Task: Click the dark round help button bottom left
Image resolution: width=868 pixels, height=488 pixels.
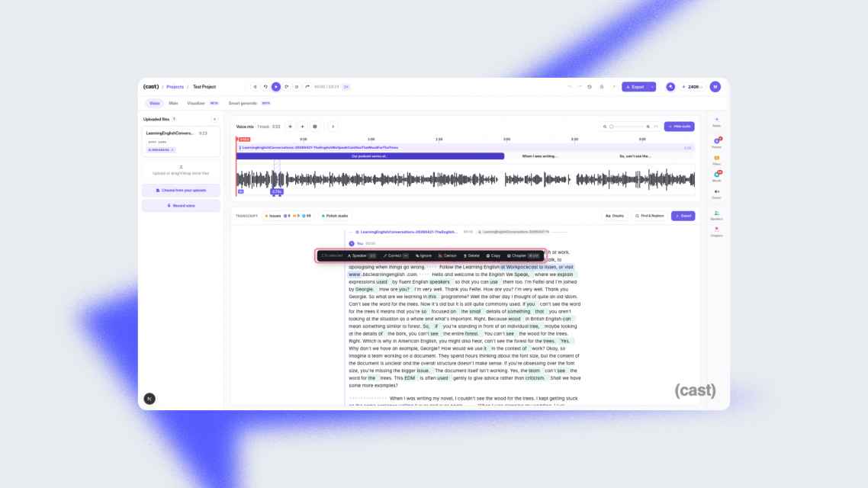Action: coord(149,398)
